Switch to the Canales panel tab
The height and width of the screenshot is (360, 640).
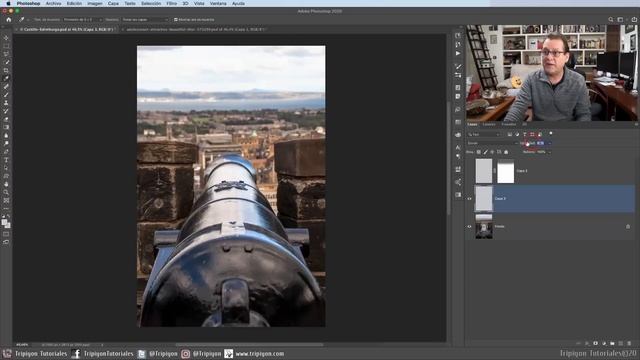pos(489,124)
